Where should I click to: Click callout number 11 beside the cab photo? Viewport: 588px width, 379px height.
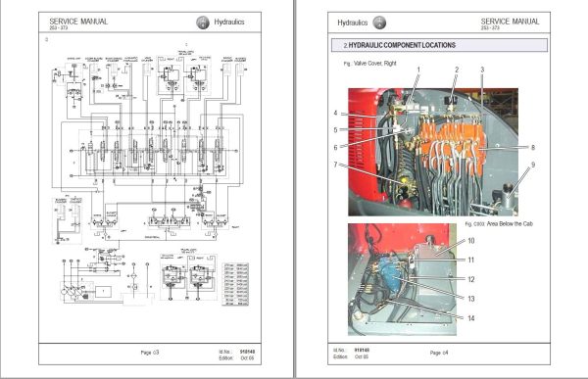(x=471, y=260)
